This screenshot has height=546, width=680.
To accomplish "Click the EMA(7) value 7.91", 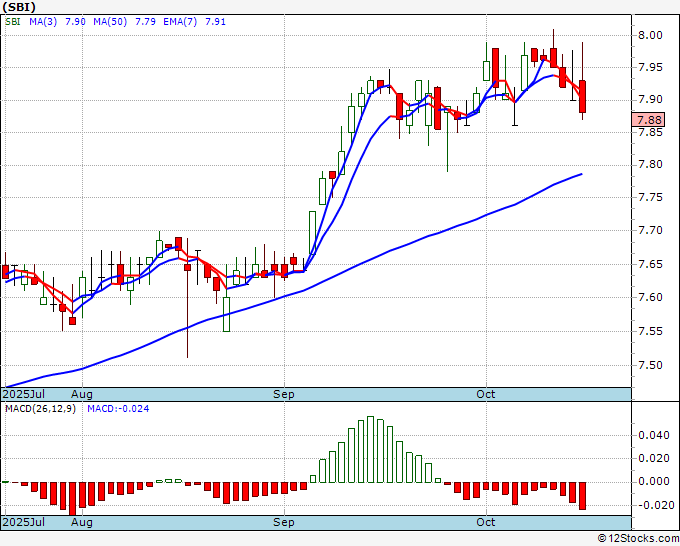I will coord(216,22).
